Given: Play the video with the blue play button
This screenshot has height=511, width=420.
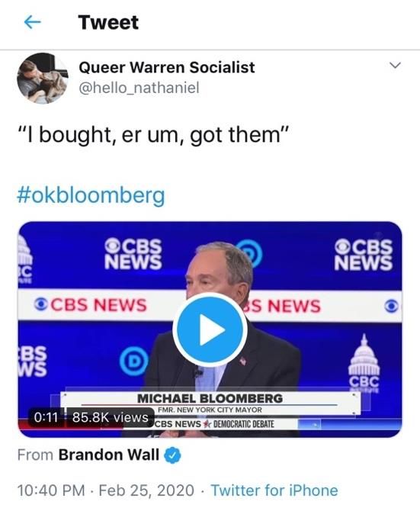Looking at the screenshot, I should pos(210,329).
